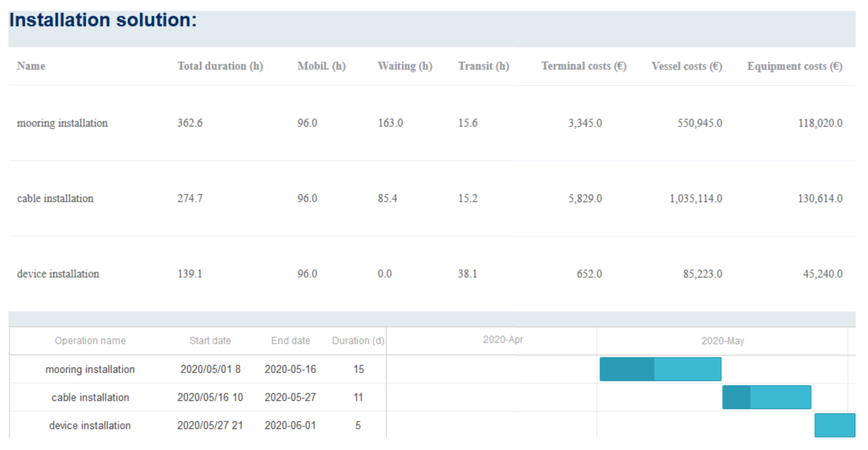Select the cable installation table row name

click(55, 198)
